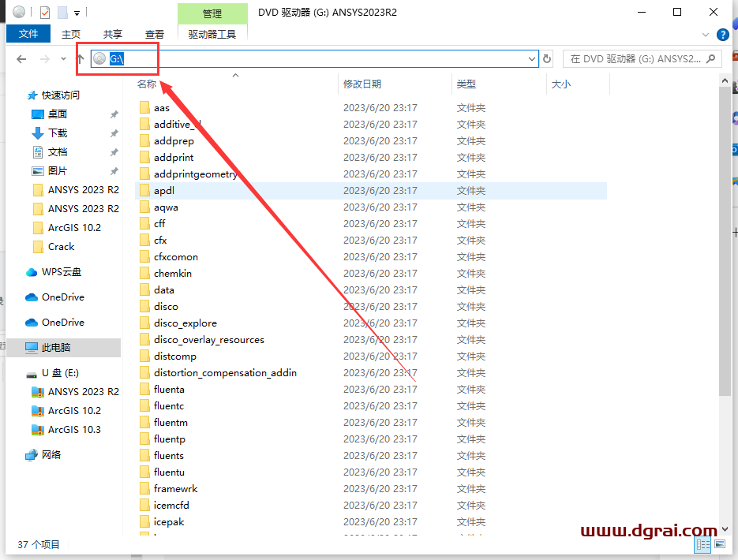Viewport: 738px width, 560px height.
Task: Select the cfxcomon folder
Action: tap(175, 256)
